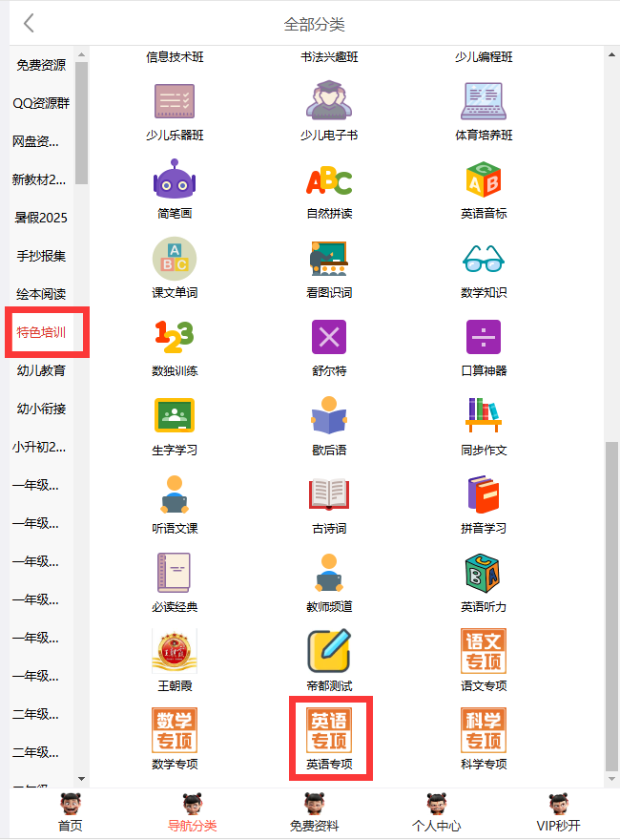Select 绘本阅读 in the left sidebar

41,294
